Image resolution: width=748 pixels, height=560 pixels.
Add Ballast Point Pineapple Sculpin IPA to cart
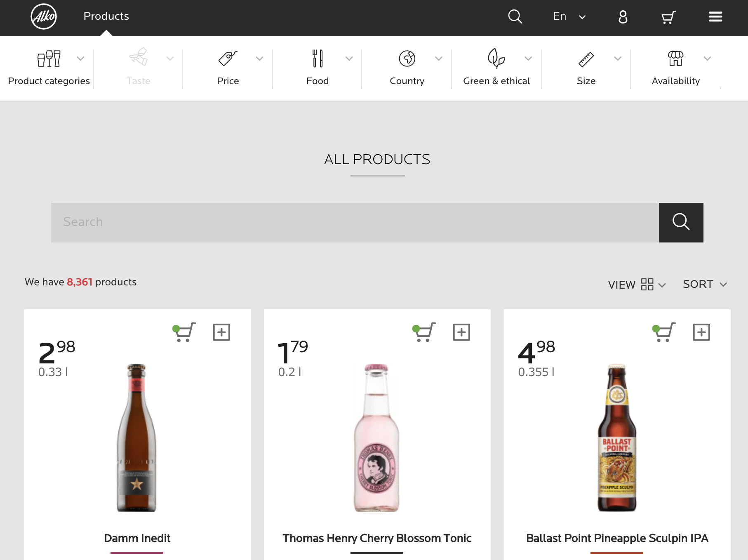(x=664, y=332)
